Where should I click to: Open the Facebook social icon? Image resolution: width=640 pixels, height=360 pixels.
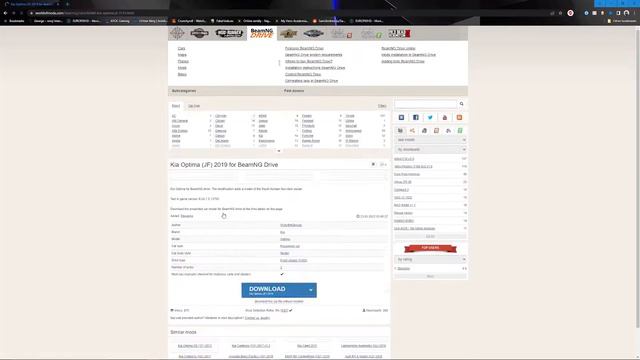(x=416, y=118)
